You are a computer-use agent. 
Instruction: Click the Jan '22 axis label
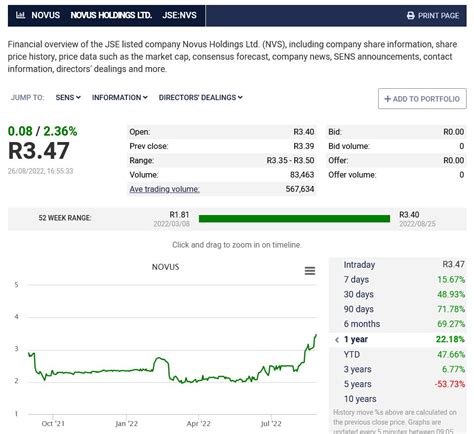tap(126, 424)
